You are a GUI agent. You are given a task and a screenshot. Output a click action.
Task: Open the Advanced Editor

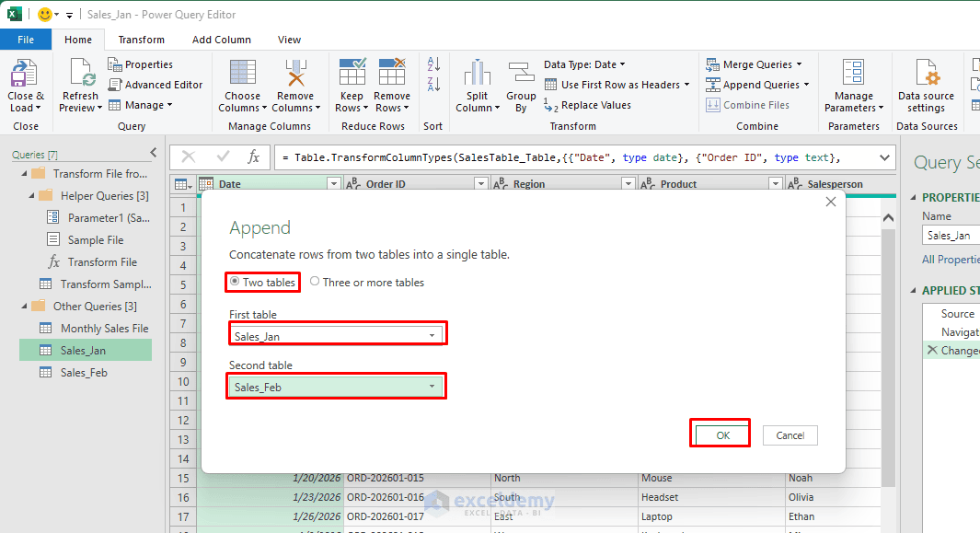tap(156, 85)
